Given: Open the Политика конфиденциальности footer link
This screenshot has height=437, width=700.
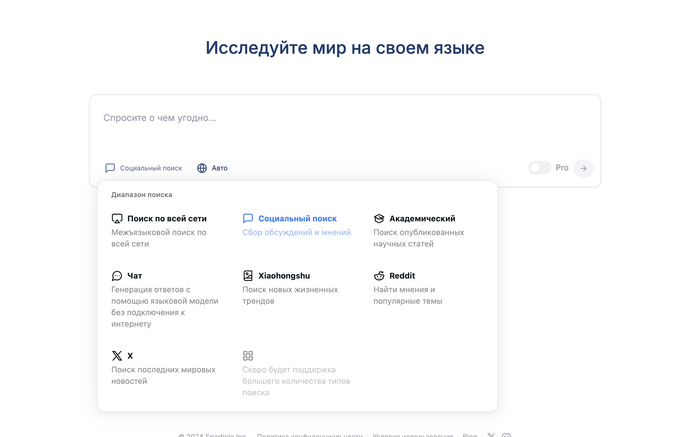Looking at the screenshot, I should pyautogui.click(x=309, y=435).
